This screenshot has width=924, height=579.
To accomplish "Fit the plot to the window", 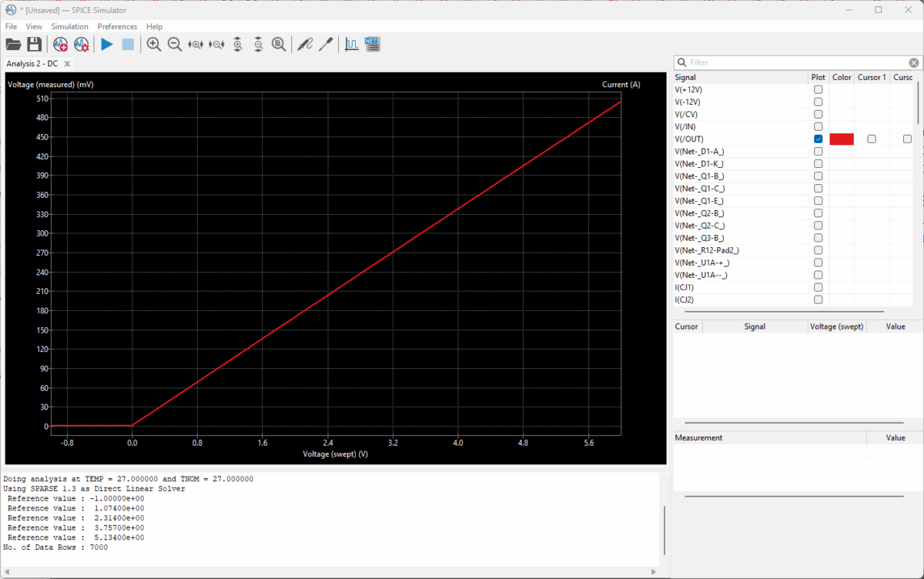I will click(x=279, y=45).
